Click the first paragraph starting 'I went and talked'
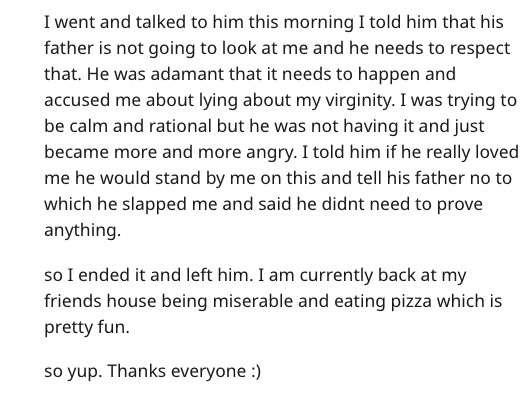 click(x=281, y=126)
